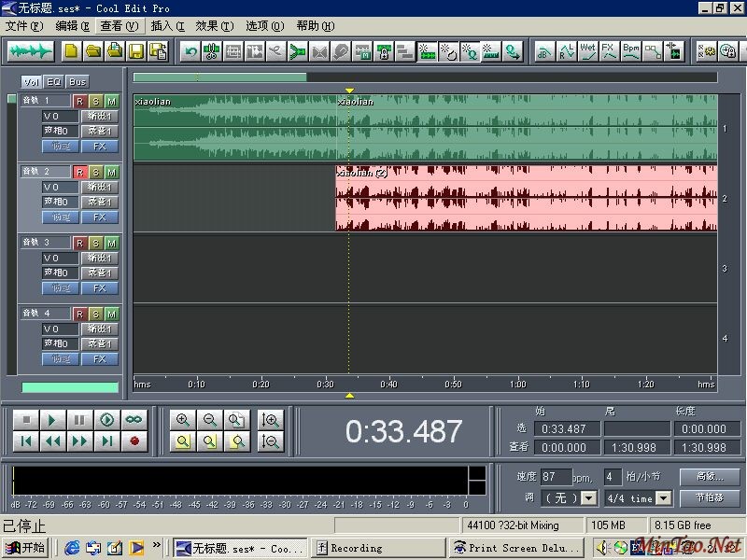Image resolution: width=747 pixels, height=560 pixels.
Task: Click the vertical zoom in icon
Action: tap(271, 420)
